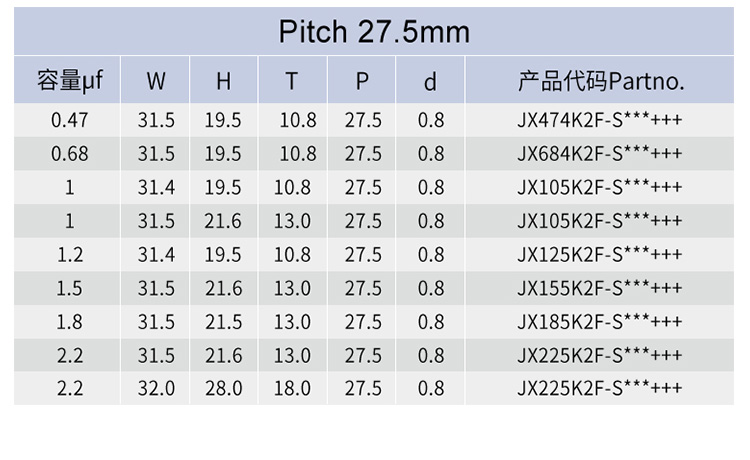Select the T column header
The height and width of the screenshot is (460, 750).
coord(292,81)
